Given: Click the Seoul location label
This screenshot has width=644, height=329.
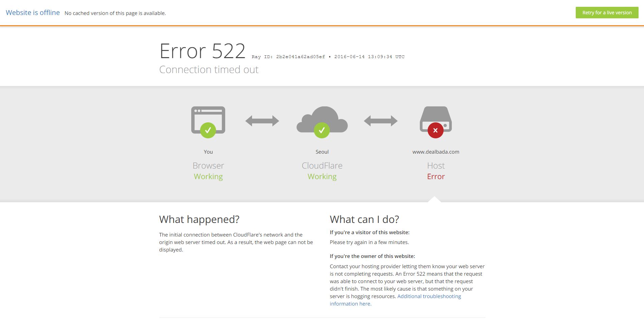Looking at the screenshot, I should click(322, 152).
